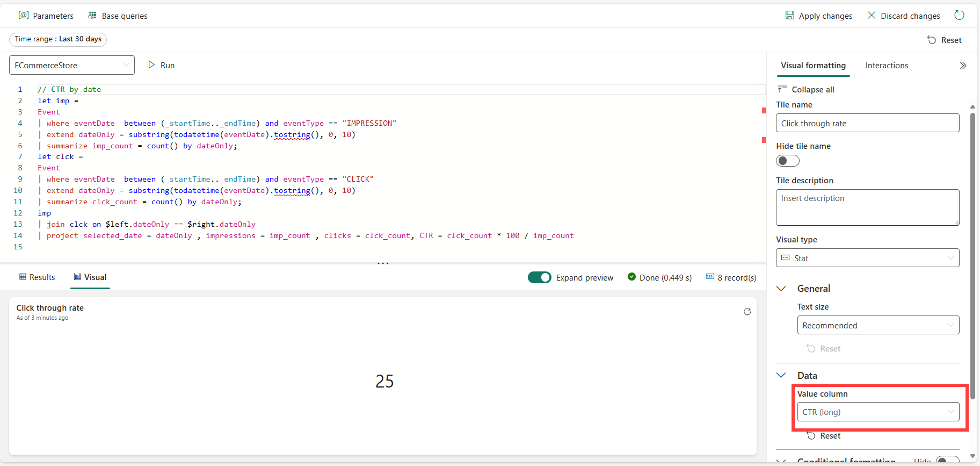Screen dimensions: 980x466
Task: Open the Visual type Stat dropdown
Action: pyautogui.click(x=867, y=258)
